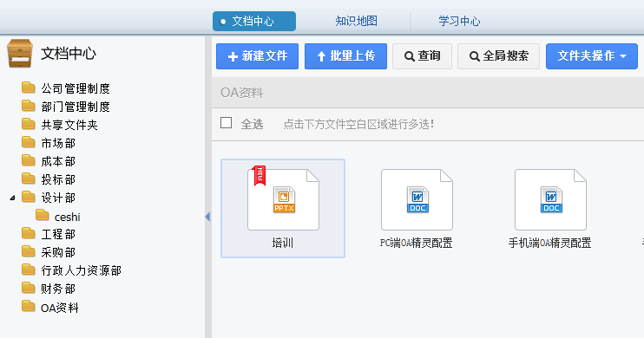Image resolution: width=644 pixels, height=338 pixels.
Task: Click the folder icon beside 公司管理制度
Action: 29,88
